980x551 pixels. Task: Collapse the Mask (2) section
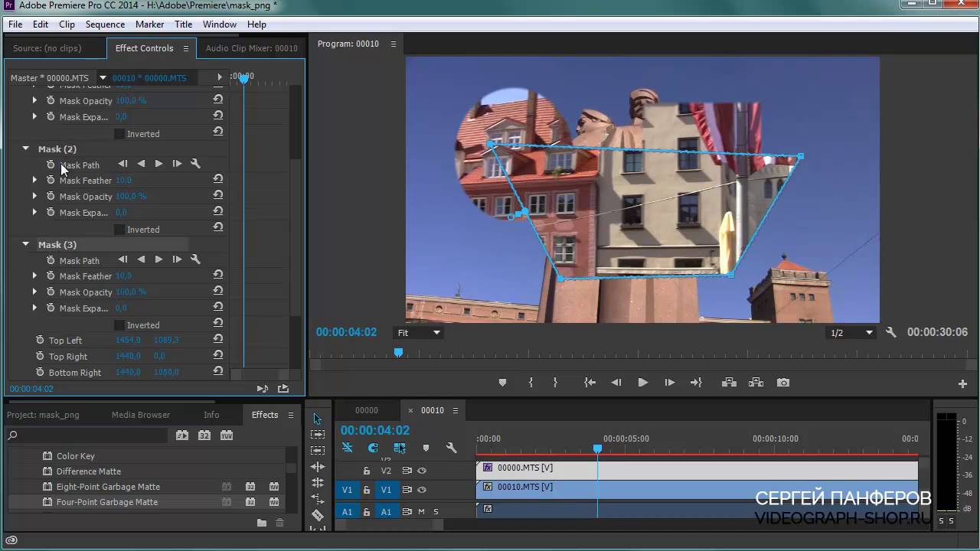[x=26, y=148]
